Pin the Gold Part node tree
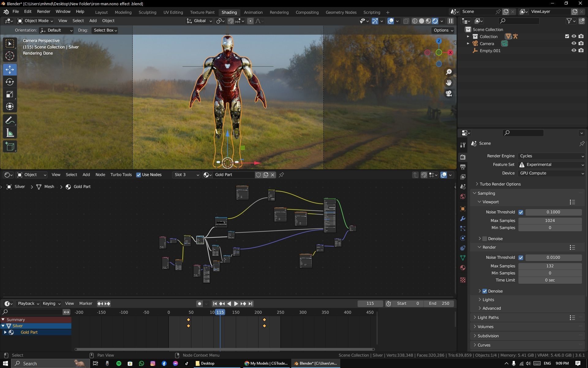Screen dimensions: 588x368 coord(281,175)
